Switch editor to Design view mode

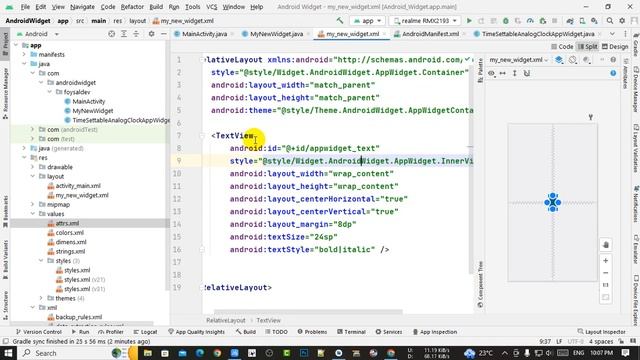point(615,47)
